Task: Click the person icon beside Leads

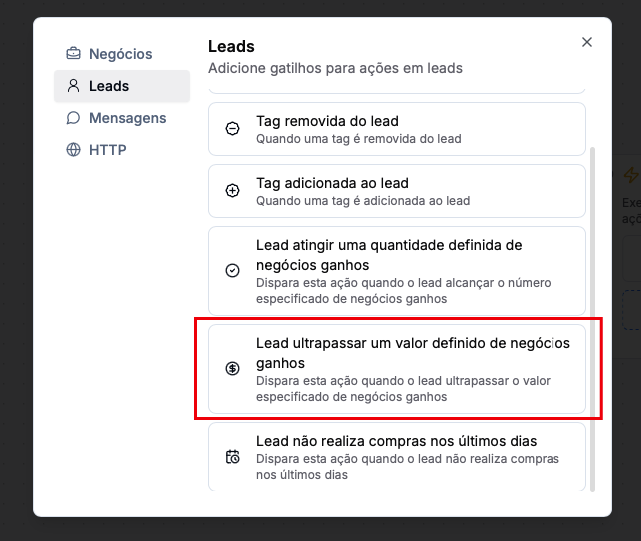Action: (x=73, y=86)
